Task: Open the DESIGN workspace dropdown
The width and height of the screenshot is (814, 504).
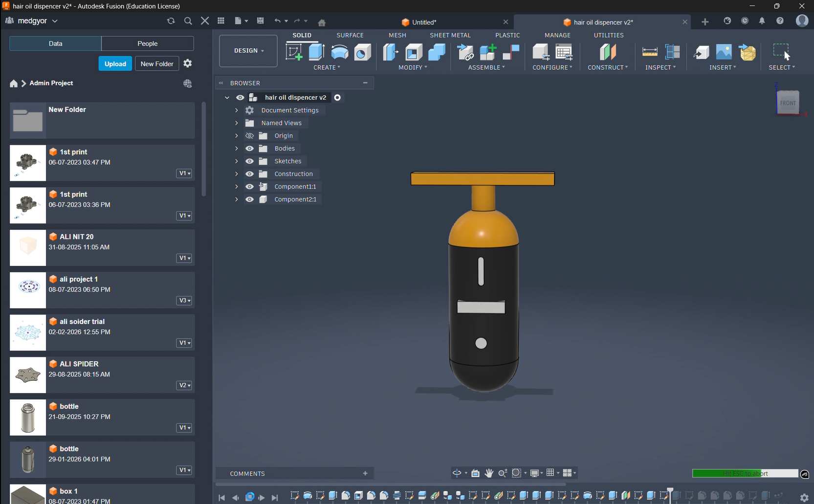Action: pyautogui.click(x=248, y=51)
